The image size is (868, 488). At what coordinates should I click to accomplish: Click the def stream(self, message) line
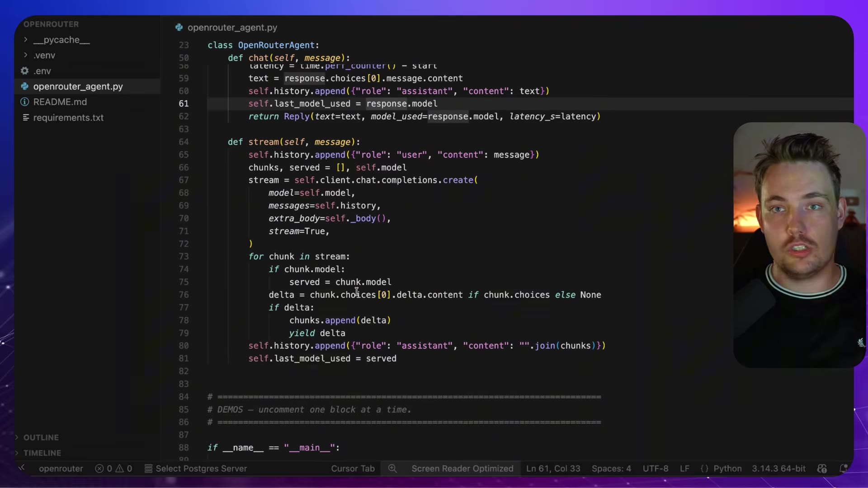click(x=294, y=142)
